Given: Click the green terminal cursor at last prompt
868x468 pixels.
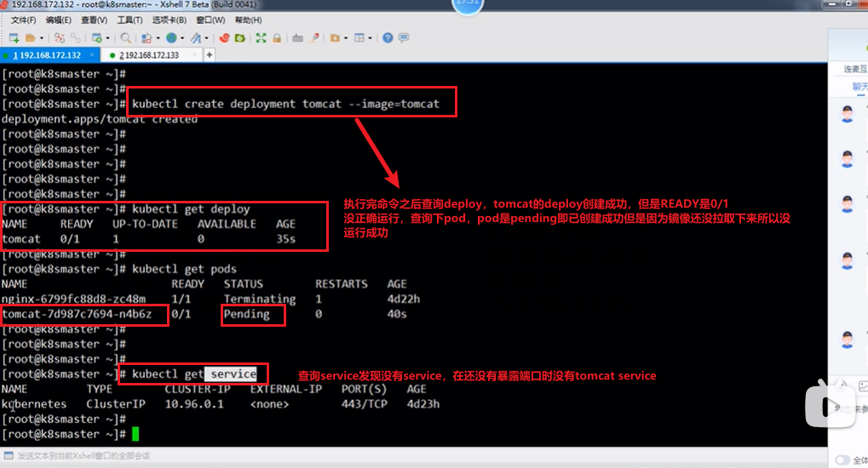Looking at the screenshot, I should point(135,434).
